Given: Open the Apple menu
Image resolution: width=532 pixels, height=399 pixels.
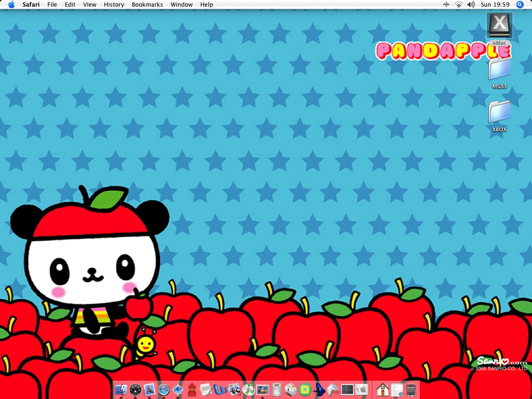Looking at the screenshot, I should (x=11, y=5).
